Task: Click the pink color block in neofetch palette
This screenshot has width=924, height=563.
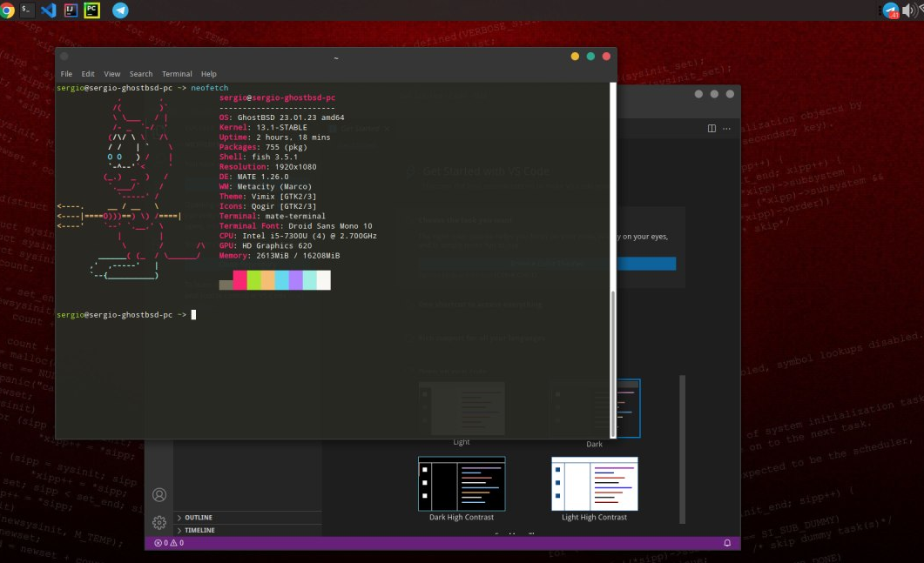Action: tap(239, 280)
